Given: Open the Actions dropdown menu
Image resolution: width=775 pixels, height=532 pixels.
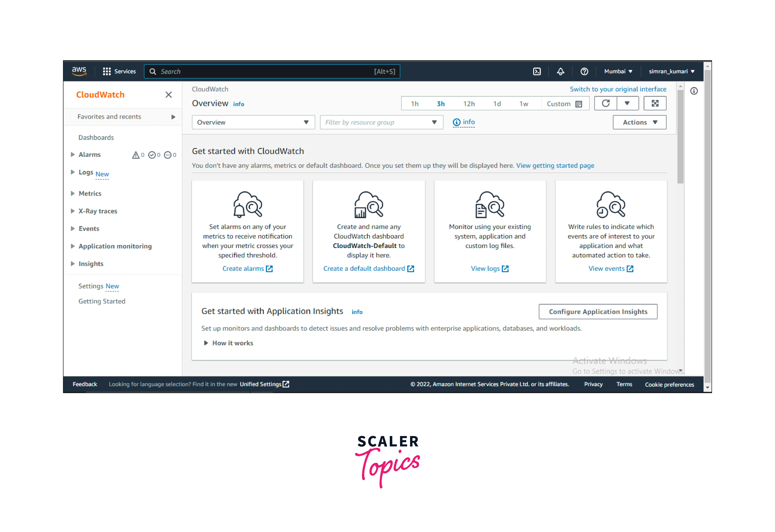Looking at the screenshot, I should pos(639,122).
